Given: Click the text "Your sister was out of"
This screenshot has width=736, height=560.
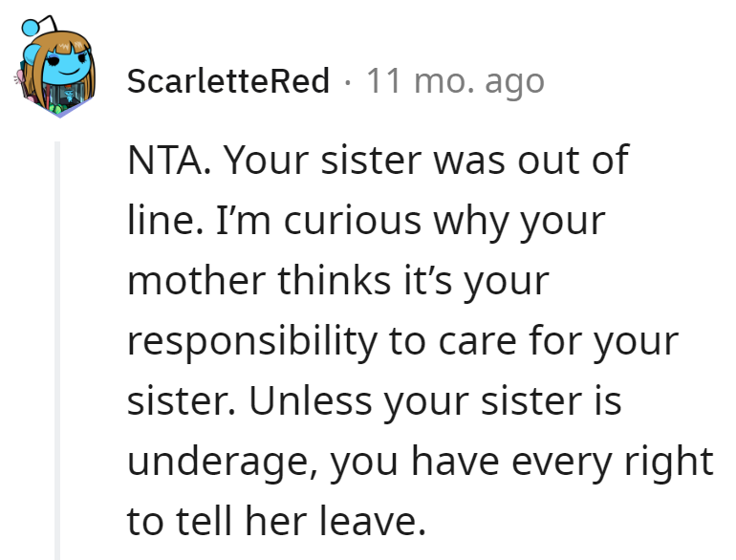Looking at the screenshot, I should (426, 161).
